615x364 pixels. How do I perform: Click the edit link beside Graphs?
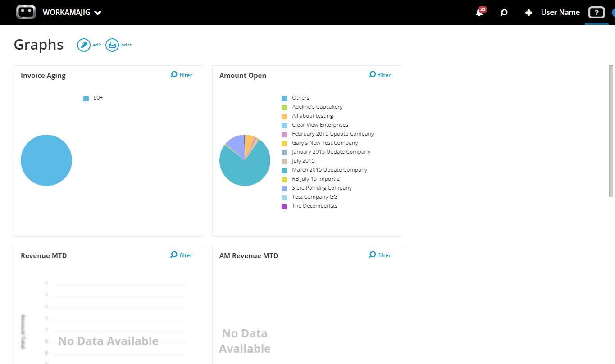[97, 45]
